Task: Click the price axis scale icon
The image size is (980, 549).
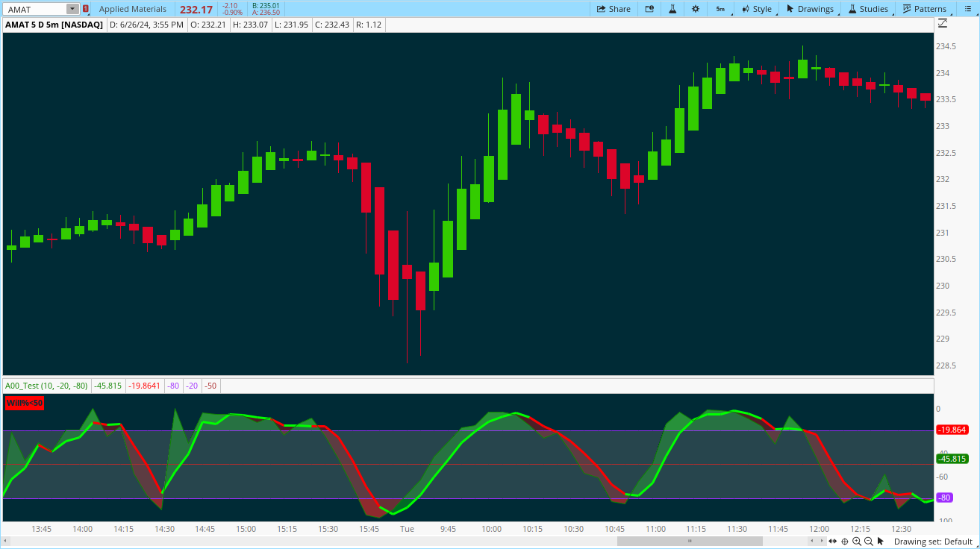Action: tap(943, 24)
